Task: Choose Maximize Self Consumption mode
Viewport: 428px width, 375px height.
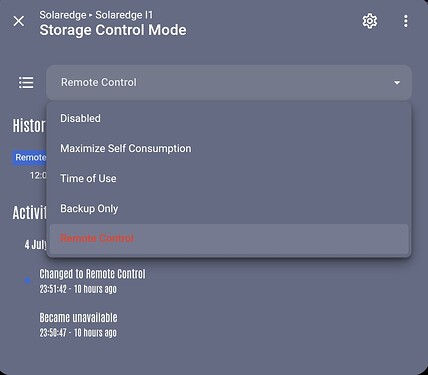Action: (229, 148)
